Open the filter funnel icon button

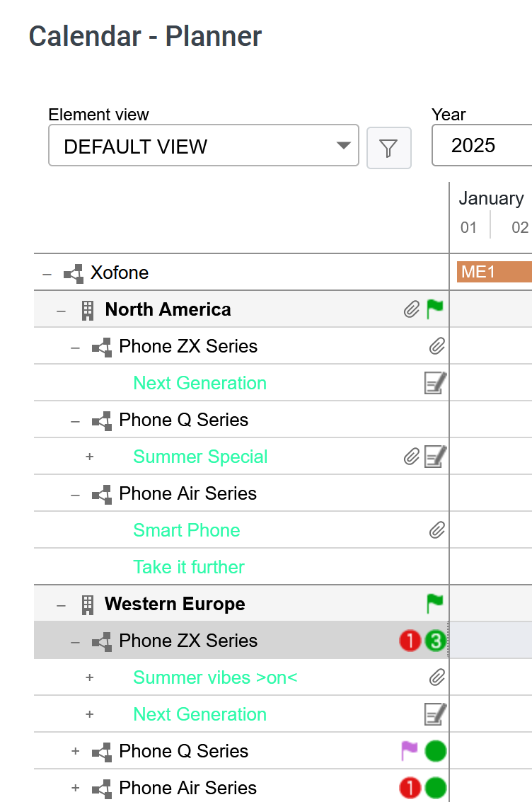389,148
